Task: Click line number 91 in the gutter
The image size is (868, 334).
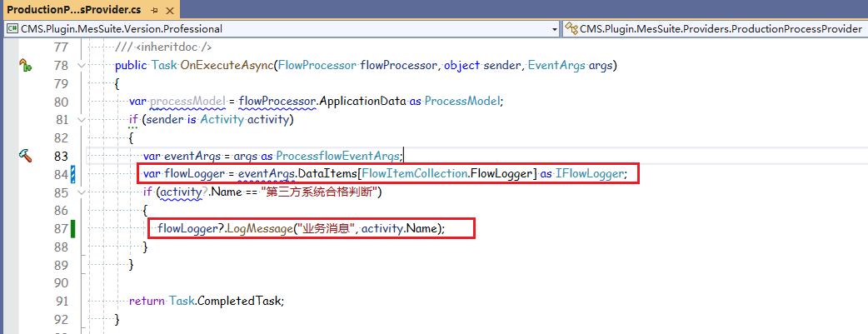Action: coord(60,301)
